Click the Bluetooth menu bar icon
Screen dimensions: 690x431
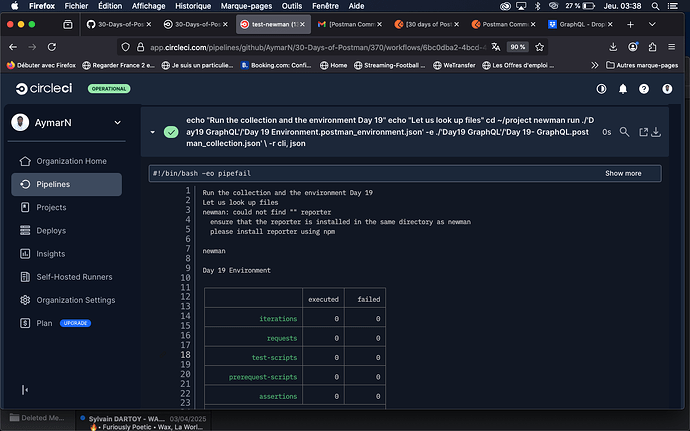click(537, 6)
